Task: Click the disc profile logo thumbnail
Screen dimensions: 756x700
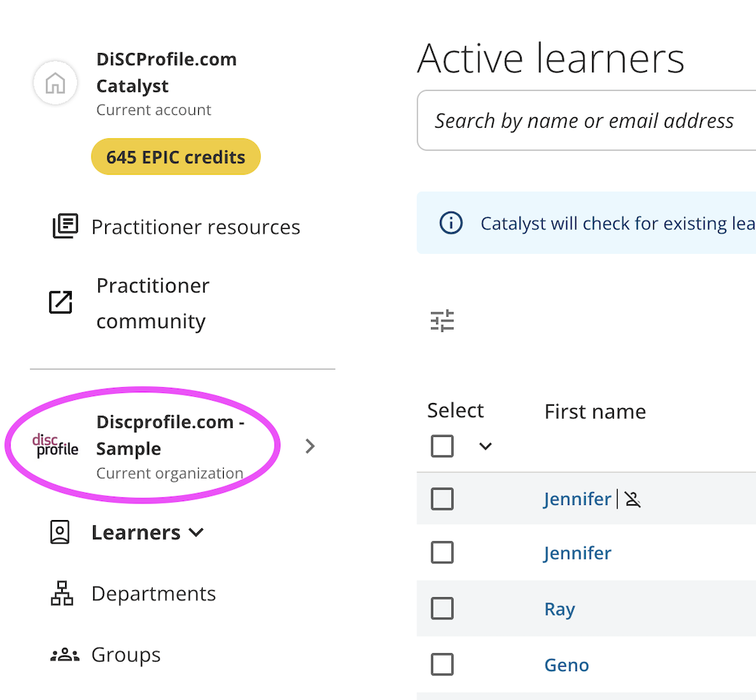Action: coord(55,446)
